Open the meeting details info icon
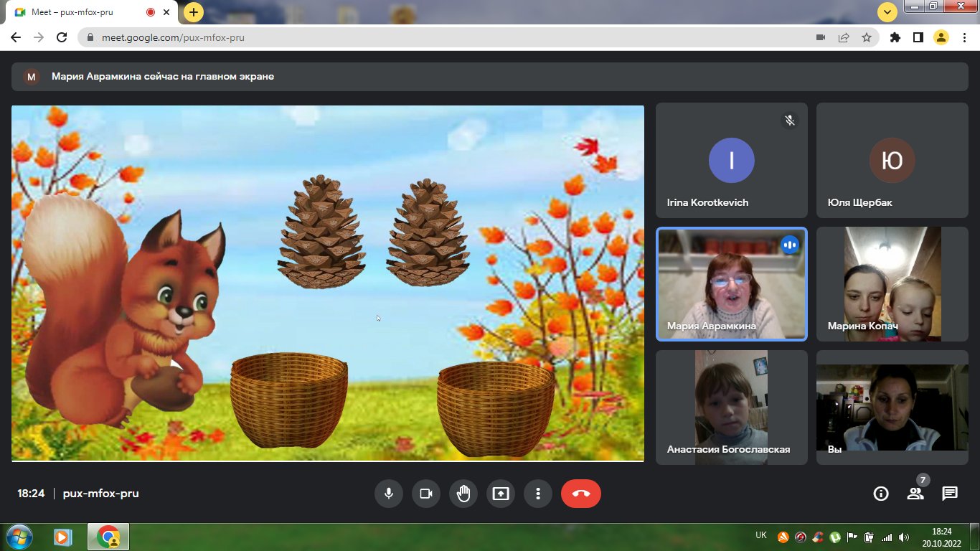 click(880, 494)
